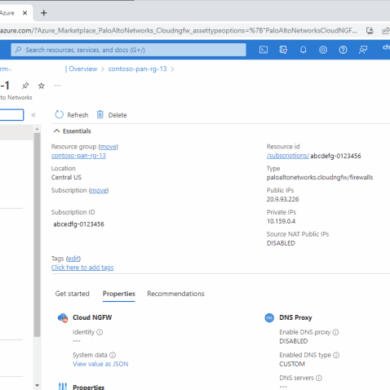Click the Resource group move link

tap(108, 147)
